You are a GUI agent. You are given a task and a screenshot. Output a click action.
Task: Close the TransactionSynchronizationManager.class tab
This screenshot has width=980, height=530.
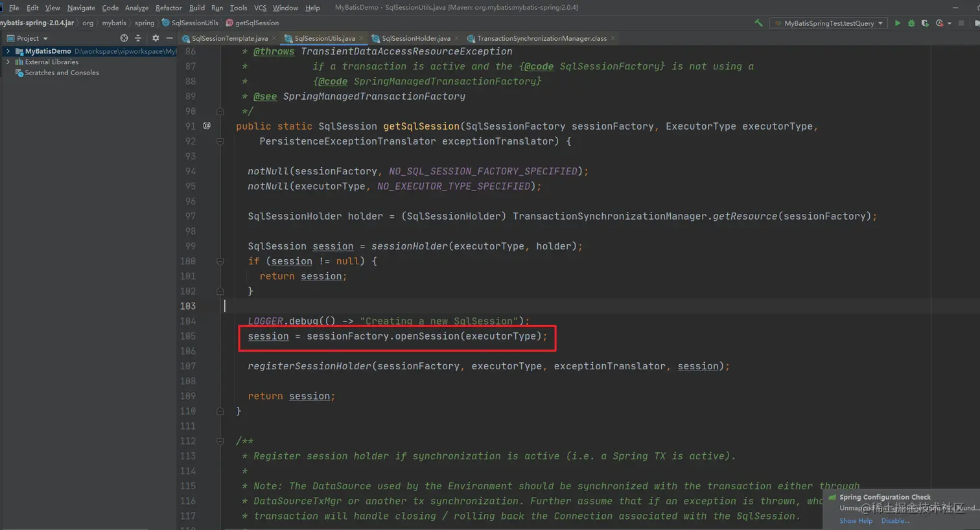coord(613,38)
